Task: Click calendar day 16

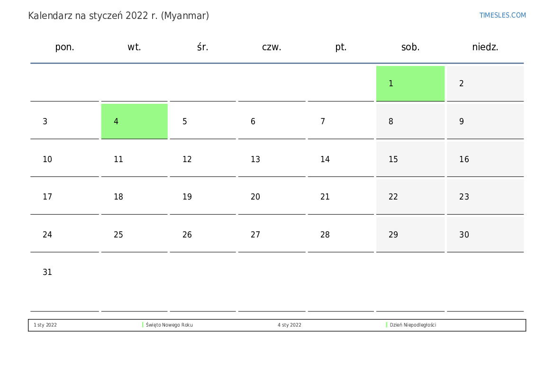Action: click(x=485, y=159)
